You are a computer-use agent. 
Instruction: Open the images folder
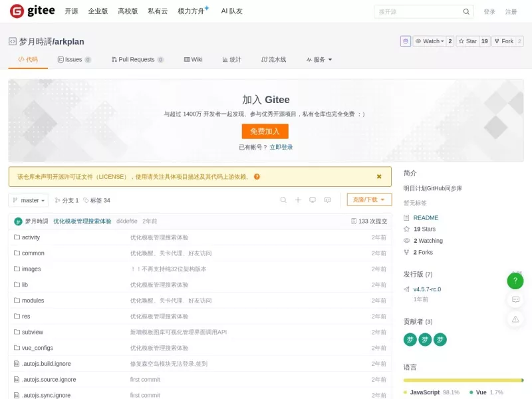point(31,269)
